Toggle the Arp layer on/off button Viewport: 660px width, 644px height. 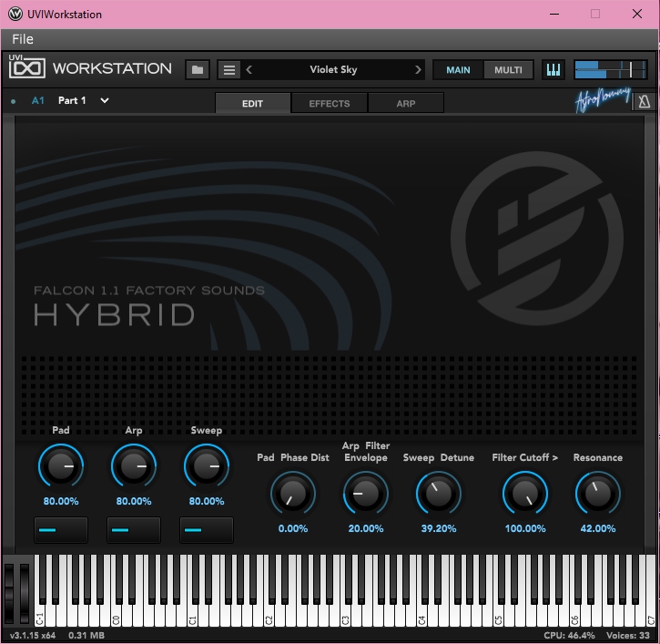[x=134, y=530]
